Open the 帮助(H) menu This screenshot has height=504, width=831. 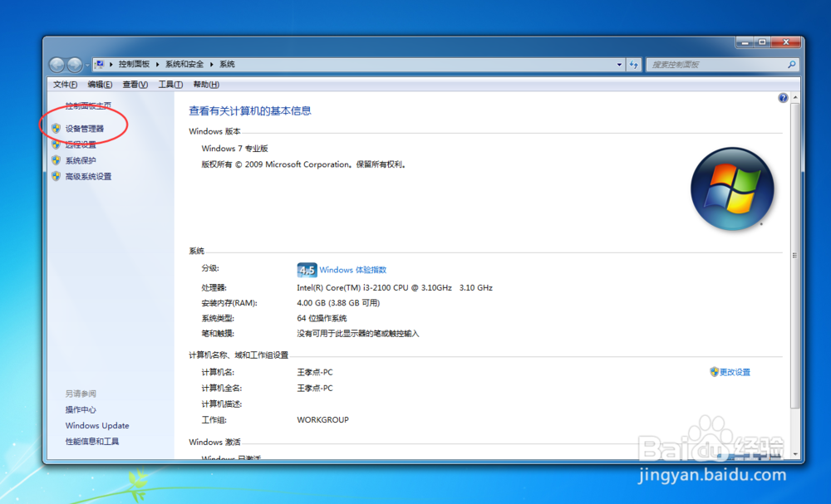206,84
